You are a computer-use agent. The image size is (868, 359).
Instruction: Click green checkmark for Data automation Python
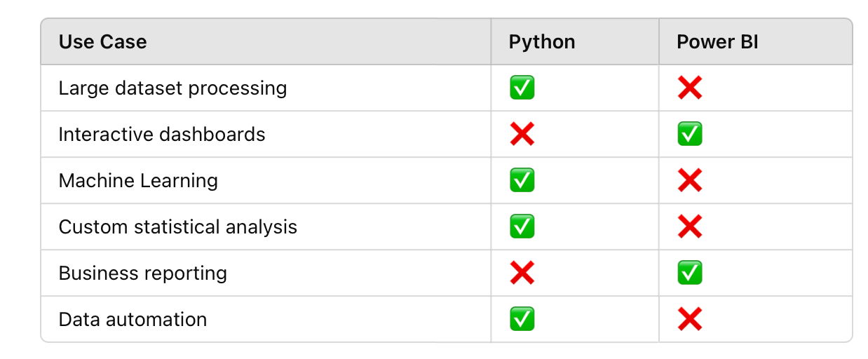click(x=522, y=320)
